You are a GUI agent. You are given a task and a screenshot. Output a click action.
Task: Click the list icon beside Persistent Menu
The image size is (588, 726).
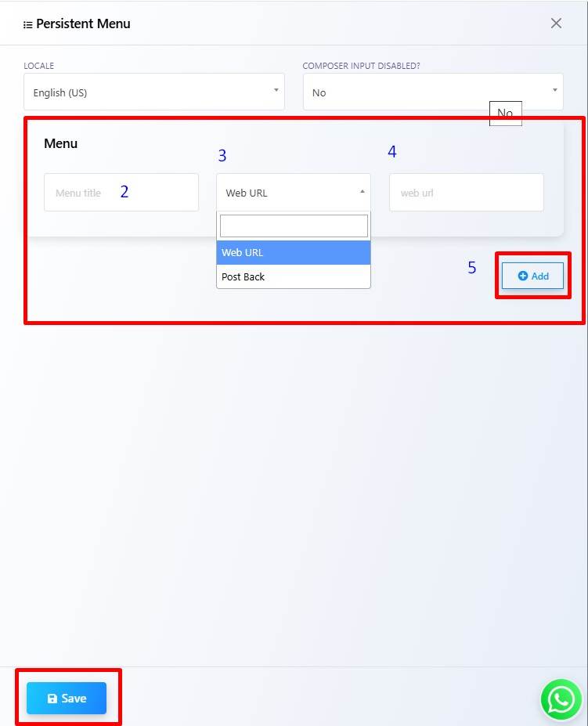tap(27, 24)
